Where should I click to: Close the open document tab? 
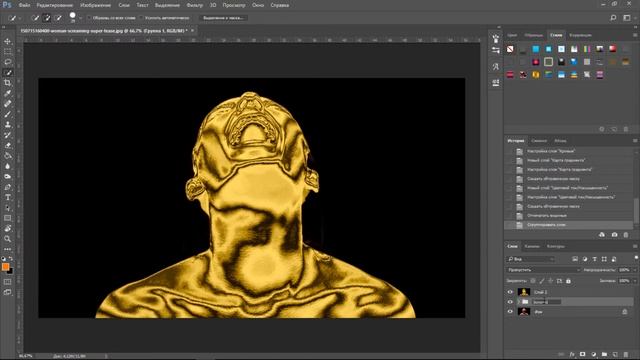coord(192,30)
